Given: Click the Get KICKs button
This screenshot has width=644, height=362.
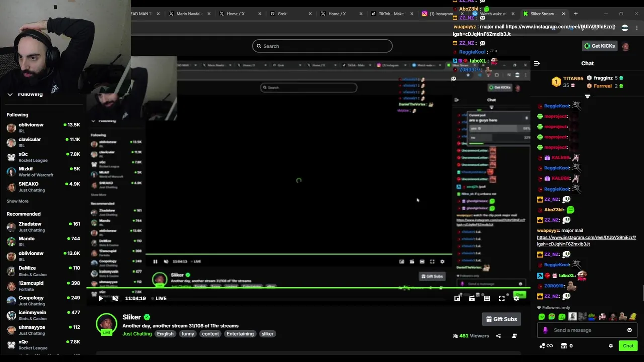Looking at the screenshot, I should pos(599,46).
